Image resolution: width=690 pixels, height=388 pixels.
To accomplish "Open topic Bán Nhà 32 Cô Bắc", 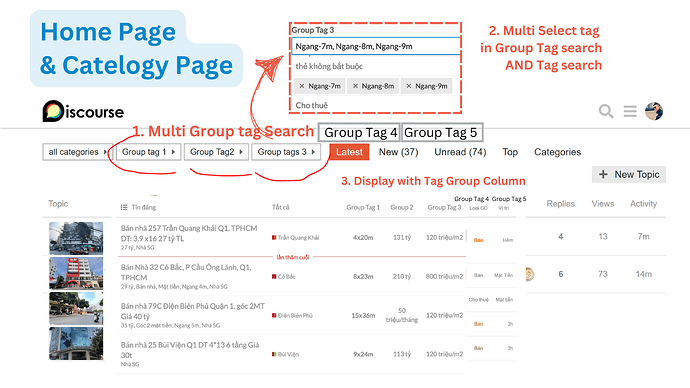I will pos(186,272).
